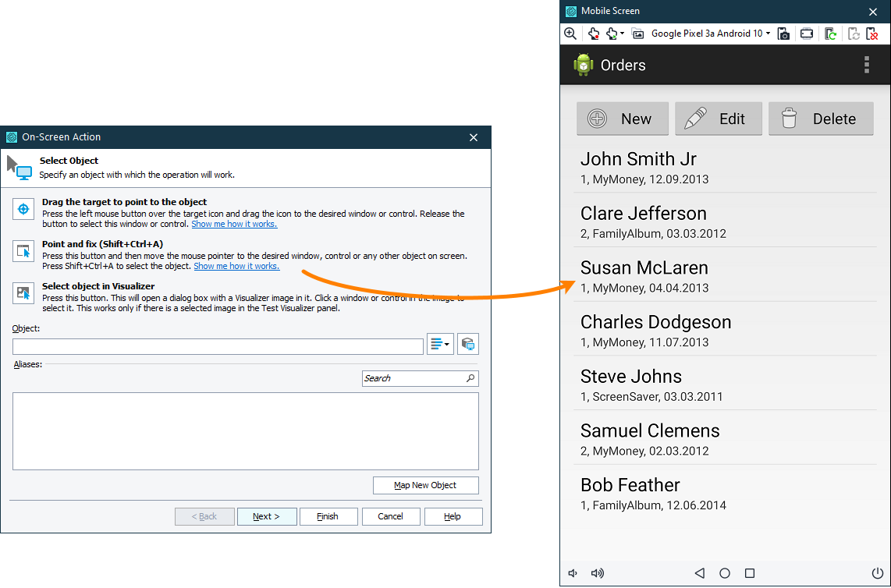The image size is (891, 588).
Task: Click the Help button
Action: click(x=453, y=516)
